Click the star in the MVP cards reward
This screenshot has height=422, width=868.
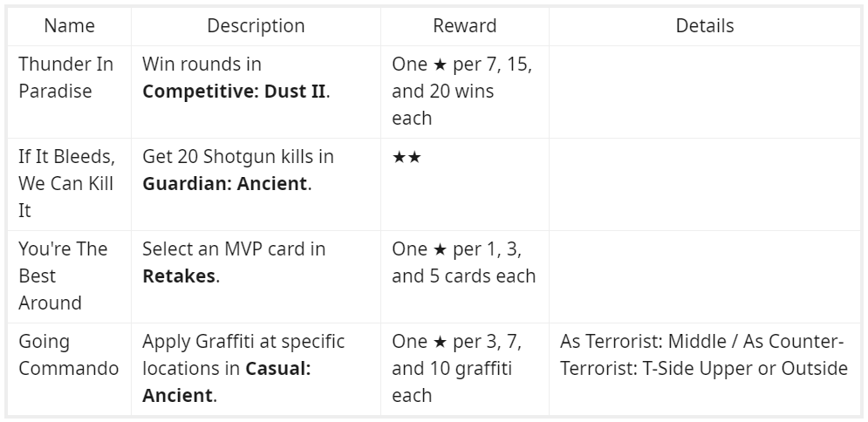(x=441, y=249)
